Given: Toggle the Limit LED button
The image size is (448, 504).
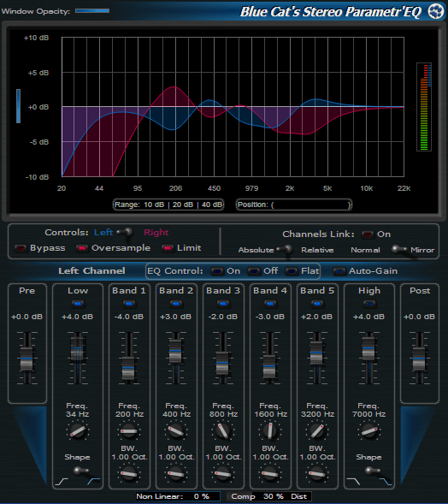Looking at the screenshot, I should [x=168, y=248].
